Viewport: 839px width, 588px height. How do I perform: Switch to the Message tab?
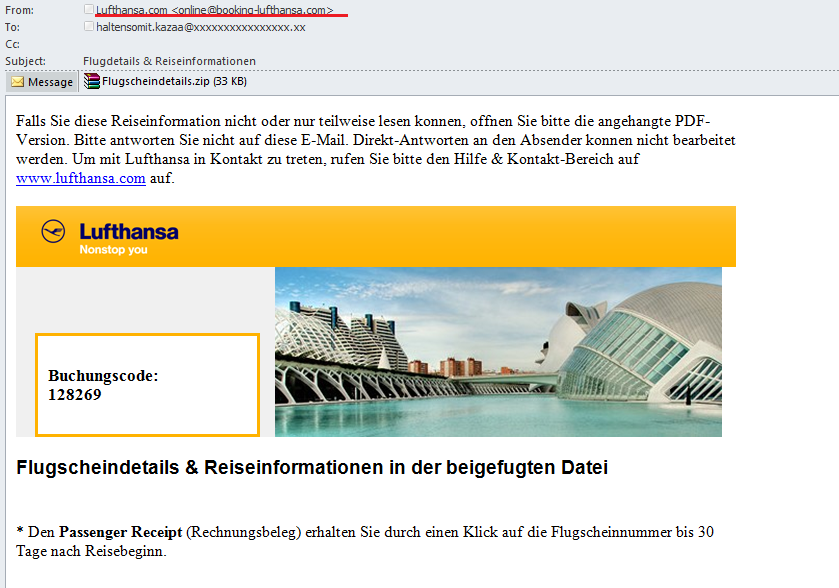42,82
